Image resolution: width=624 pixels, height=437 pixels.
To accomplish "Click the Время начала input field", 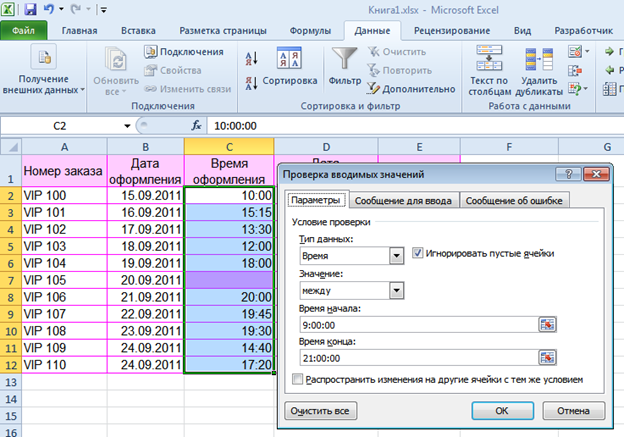I will tap(417, 324).
